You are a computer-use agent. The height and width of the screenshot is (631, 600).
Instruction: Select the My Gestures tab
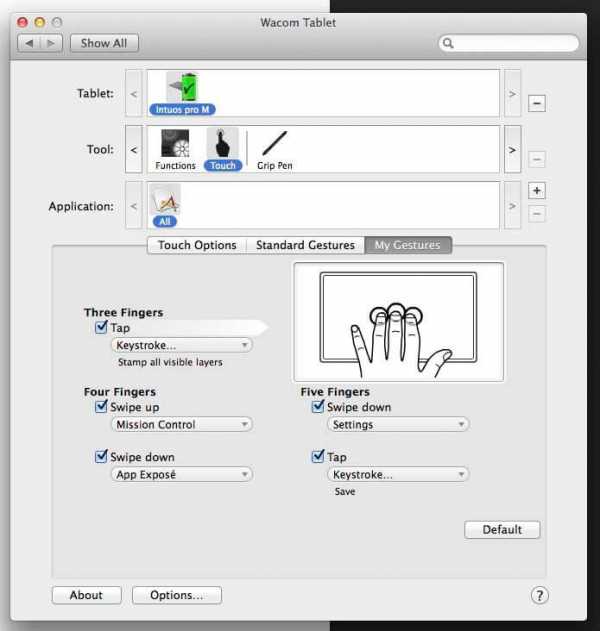tap(408, 245)
